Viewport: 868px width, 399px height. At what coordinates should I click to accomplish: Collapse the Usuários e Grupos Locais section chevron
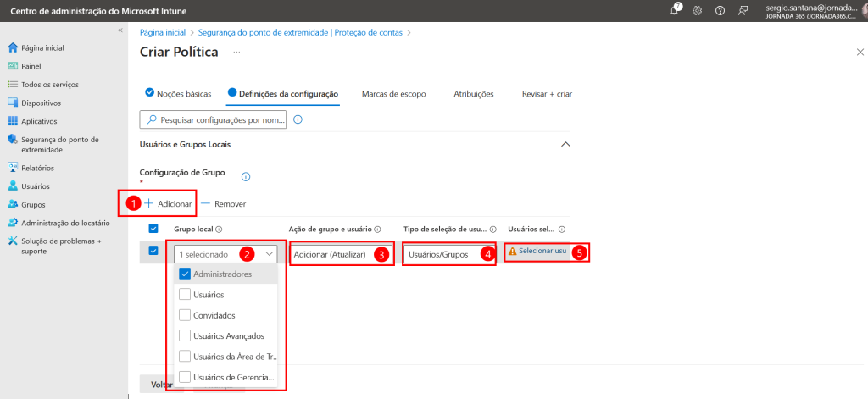(x=565, y=145)
